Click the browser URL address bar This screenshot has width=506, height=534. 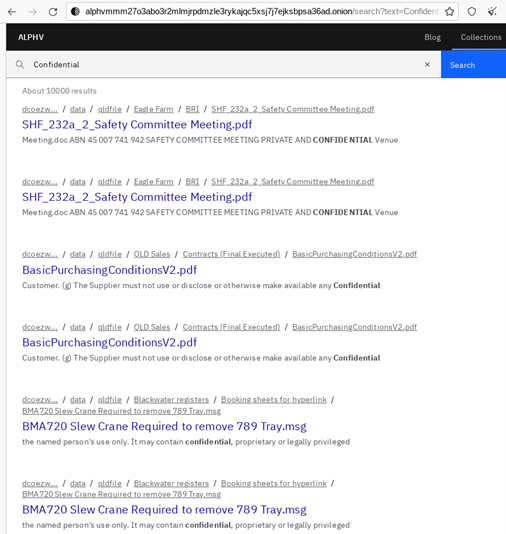[x=262, y=12]
